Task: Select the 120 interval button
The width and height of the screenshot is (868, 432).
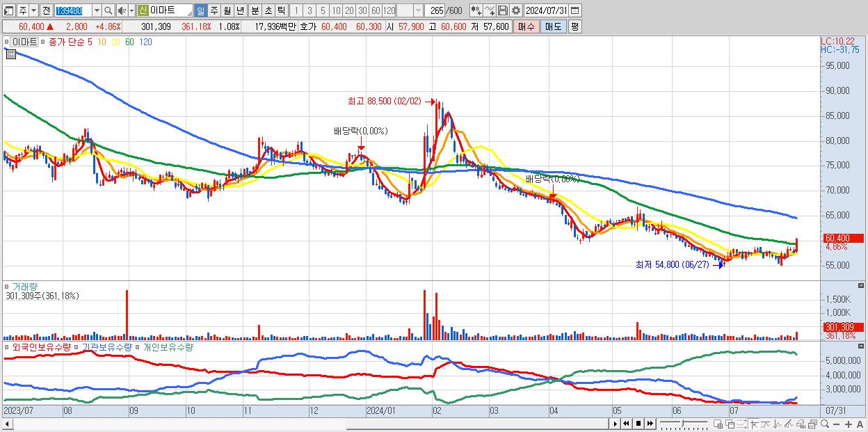Action: pyautogui.click(x=389, y=10)
